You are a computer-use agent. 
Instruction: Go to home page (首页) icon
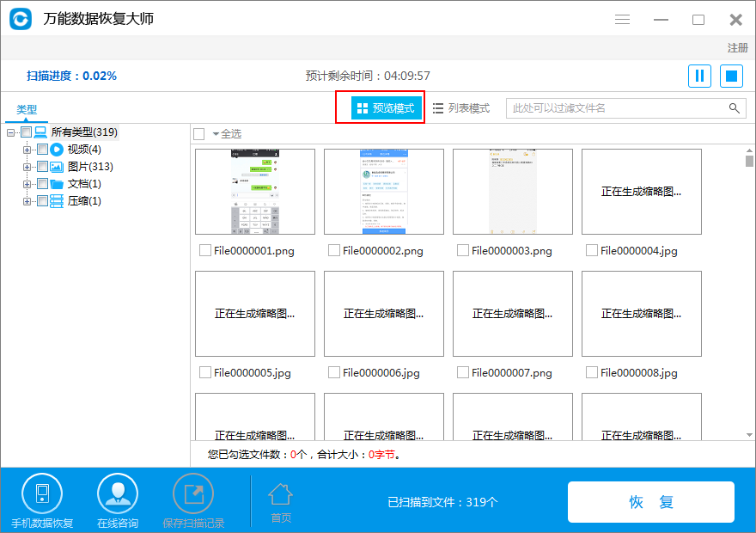(281, 494)
